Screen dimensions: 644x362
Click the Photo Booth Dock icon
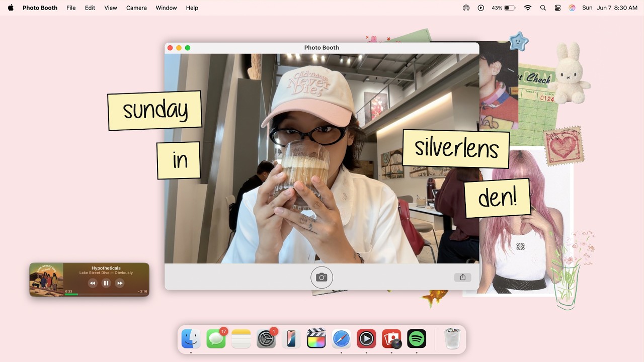391,339
